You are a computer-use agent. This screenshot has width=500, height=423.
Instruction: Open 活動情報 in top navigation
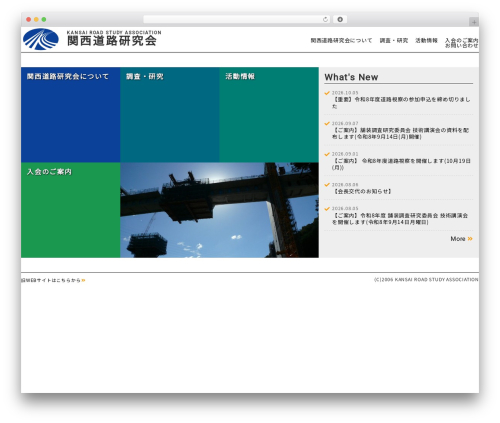click(x=426, y=40)
